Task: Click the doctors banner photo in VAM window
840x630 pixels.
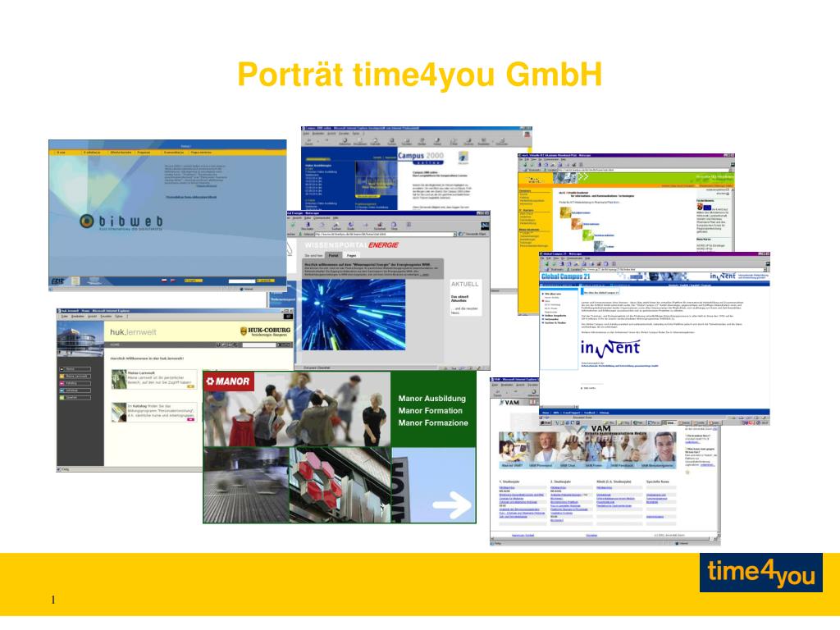Action: point(587,447)
